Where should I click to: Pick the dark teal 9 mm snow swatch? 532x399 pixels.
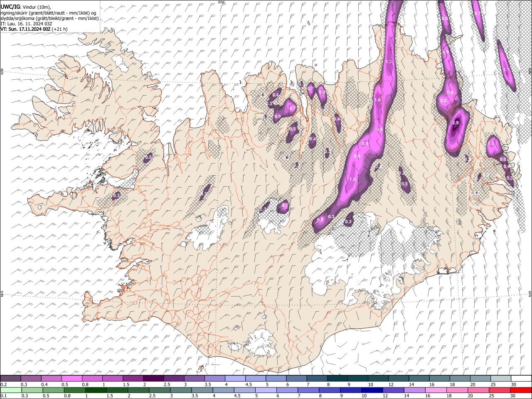coord(357,379)
